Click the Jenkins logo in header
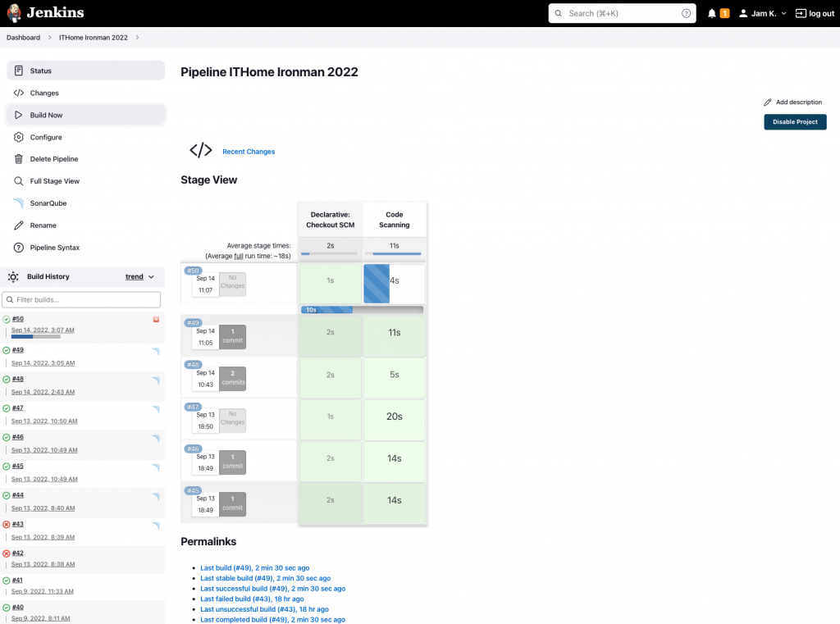The height and width of the screenshot is (624, 840). coord(45,13)
